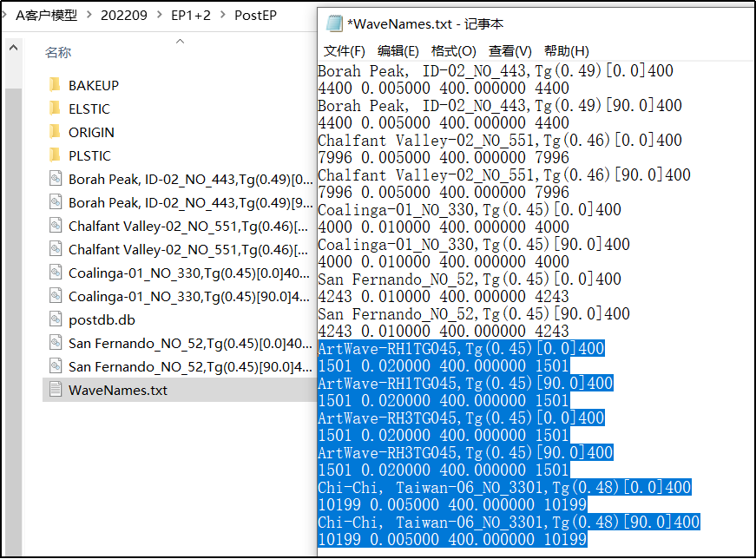The height and width of the screenshot is (559, 756).
Task: Click the navigation pane scroll-up arrow
Action: tap(14, 47)
